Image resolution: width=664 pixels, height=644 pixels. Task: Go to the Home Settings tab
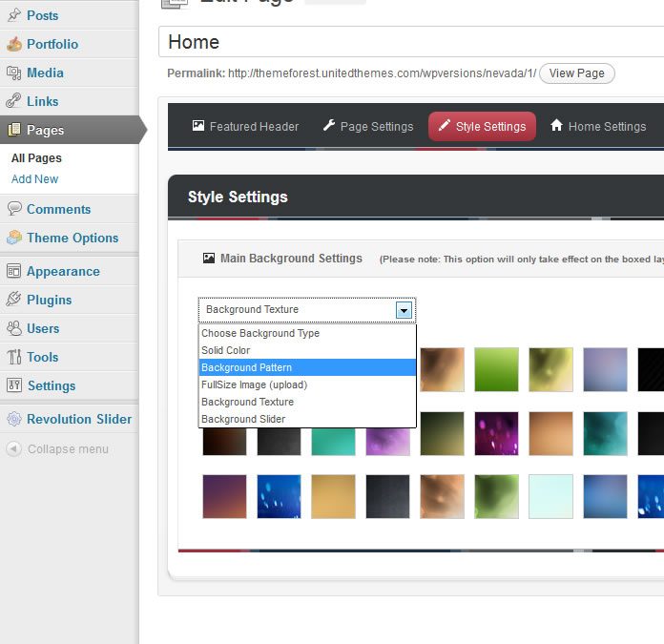point(598,126)
